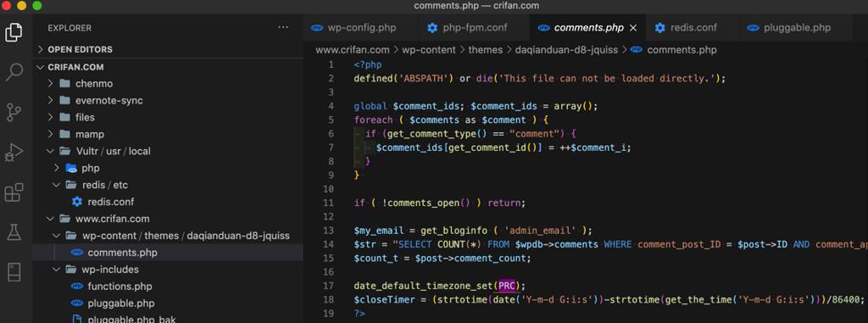Click the $my_email variable on line 13
The width and height of the screenshot is (868, 323).
click(x=378, y=231)
